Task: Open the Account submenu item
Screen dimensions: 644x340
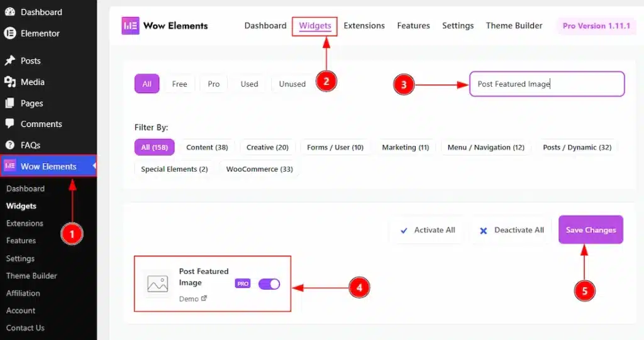Action: tap(21, 310)
